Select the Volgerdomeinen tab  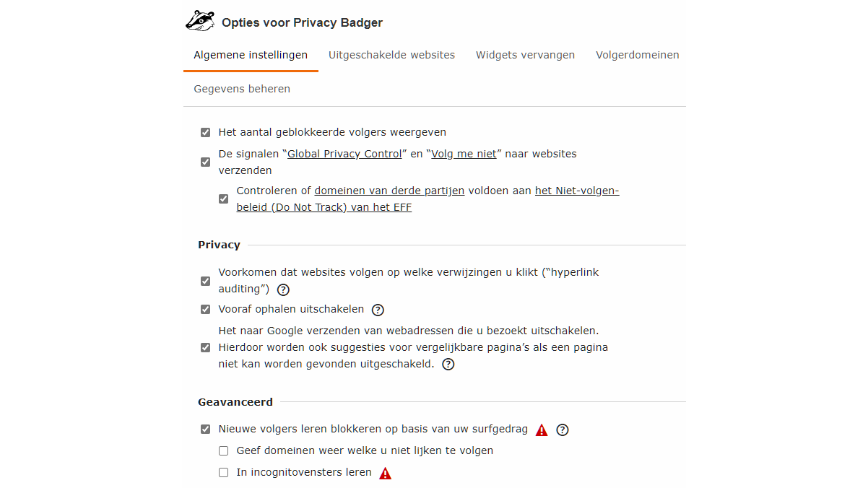point(637,55)
